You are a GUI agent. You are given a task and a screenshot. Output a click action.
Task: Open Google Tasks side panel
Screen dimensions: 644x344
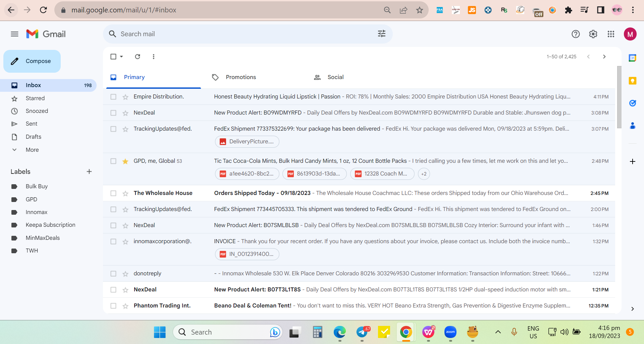click(633, 103)
